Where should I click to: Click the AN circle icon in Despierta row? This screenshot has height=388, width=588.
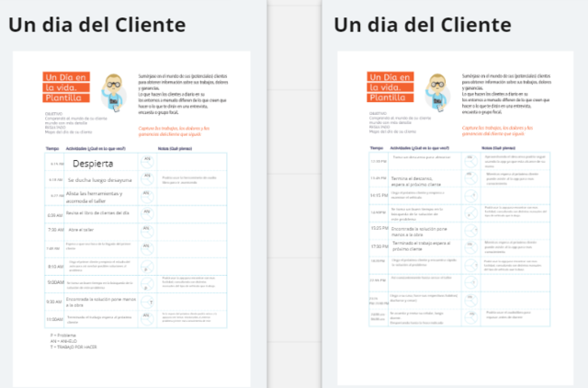pos(147,162)
